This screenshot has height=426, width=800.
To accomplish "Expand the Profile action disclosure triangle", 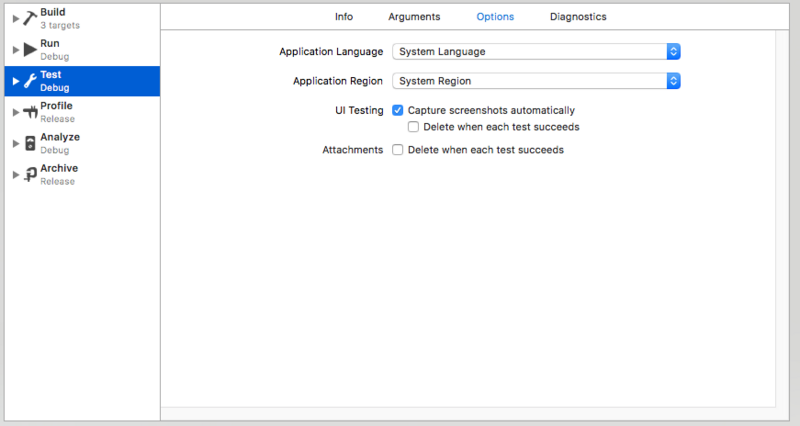I will click(x=16, y=112).
